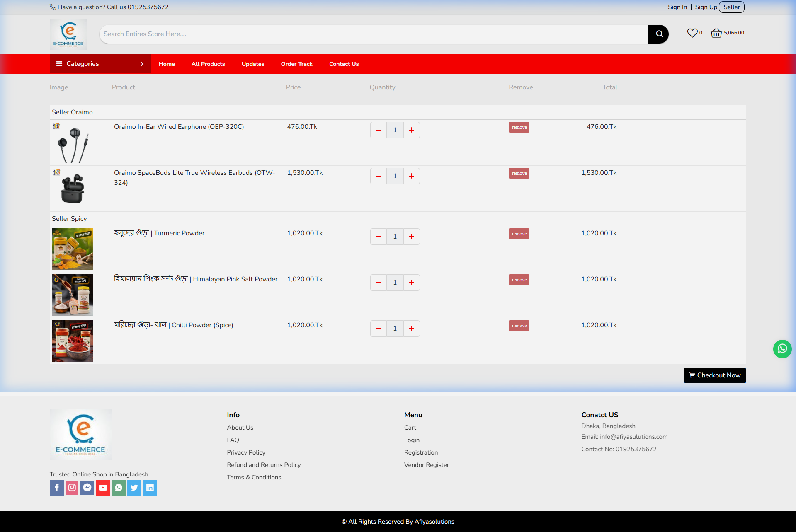Open the LinkedIn social icon

pos(150,488)
